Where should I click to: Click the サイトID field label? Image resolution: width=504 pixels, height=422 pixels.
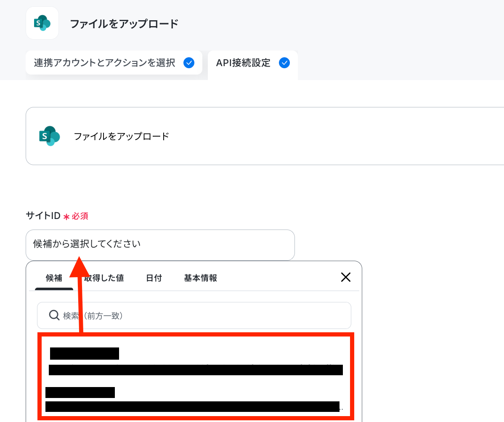[43, 216]
